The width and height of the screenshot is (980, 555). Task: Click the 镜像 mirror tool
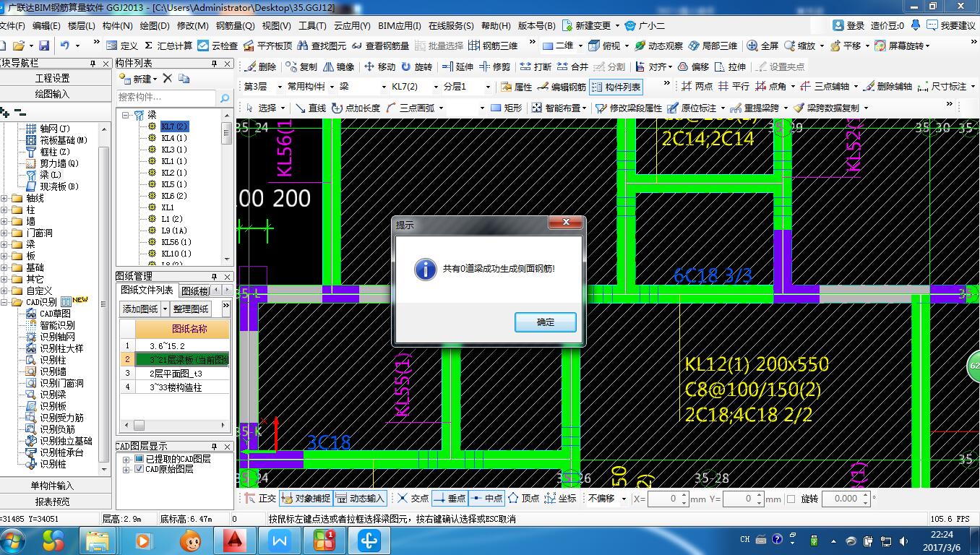coord(339,66)
